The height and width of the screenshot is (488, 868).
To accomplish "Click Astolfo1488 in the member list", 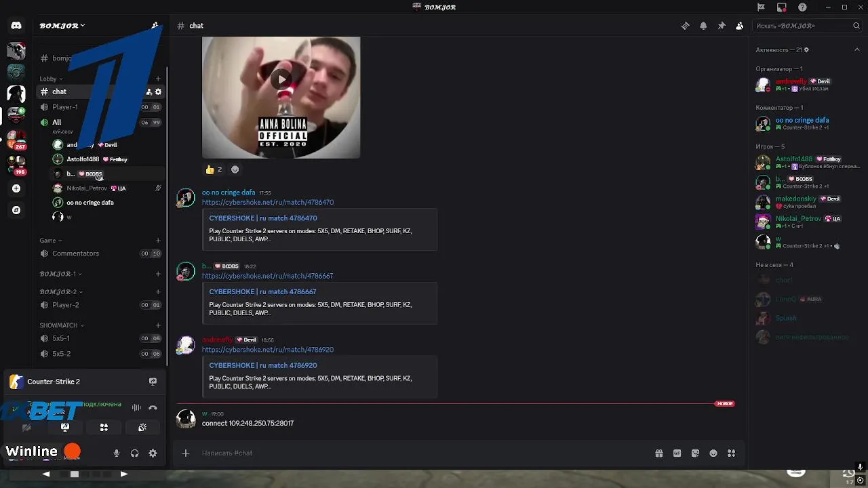I will [794, 159].
